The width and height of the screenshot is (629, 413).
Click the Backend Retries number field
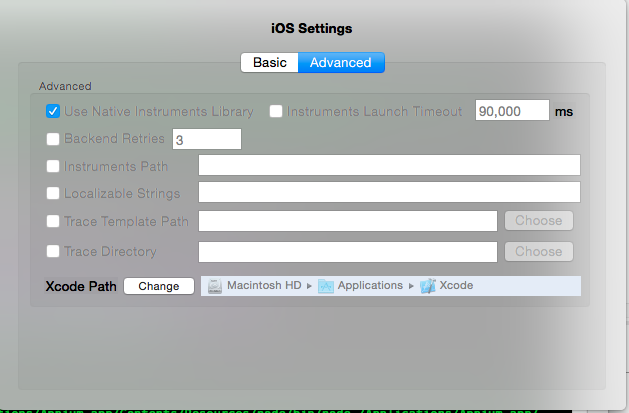coord(207,139)
